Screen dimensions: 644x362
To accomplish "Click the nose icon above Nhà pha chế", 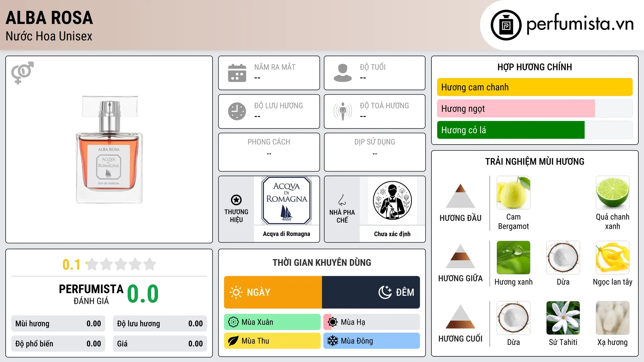I will click(x=342, y=200).
